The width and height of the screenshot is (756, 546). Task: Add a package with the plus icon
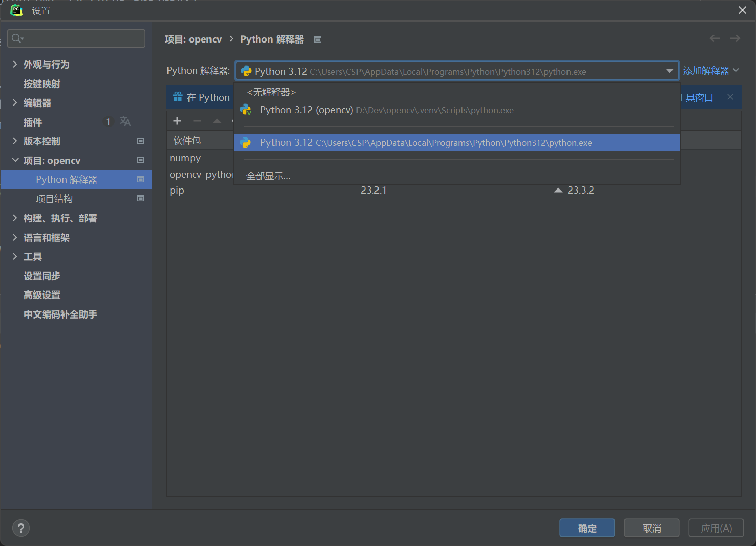point(177,121)
